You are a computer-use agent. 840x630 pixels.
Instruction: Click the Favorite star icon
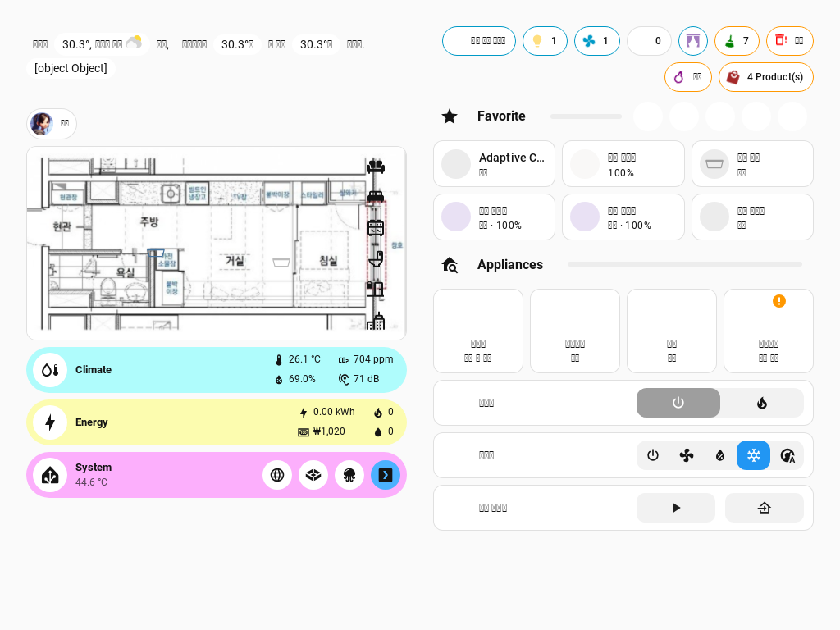[x=450, y=116]
